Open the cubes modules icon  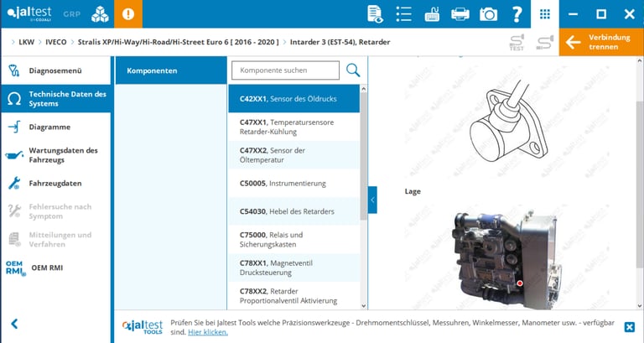(x=100, y=14)
